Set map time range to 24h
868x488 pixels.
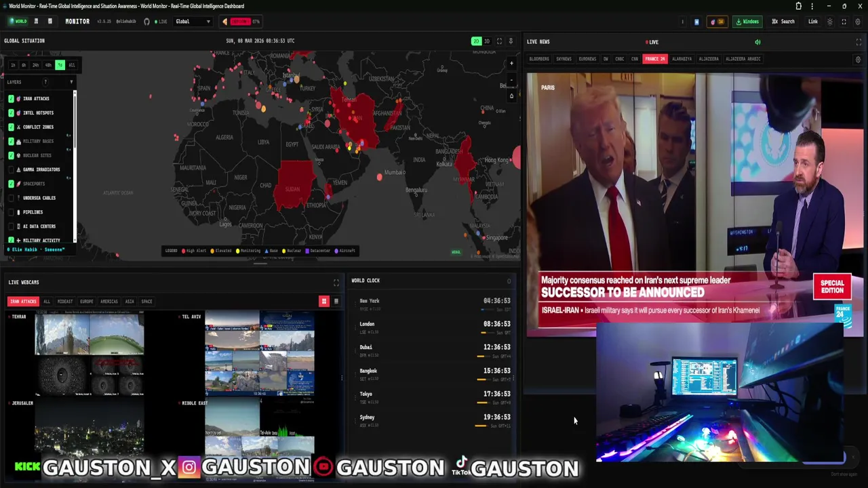tap(36, 65)
